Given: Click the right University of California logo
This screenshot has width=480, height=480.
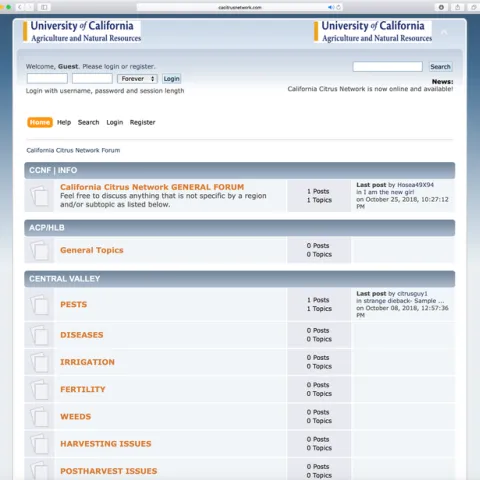Looking at the screenshot, I should [373, 32].
